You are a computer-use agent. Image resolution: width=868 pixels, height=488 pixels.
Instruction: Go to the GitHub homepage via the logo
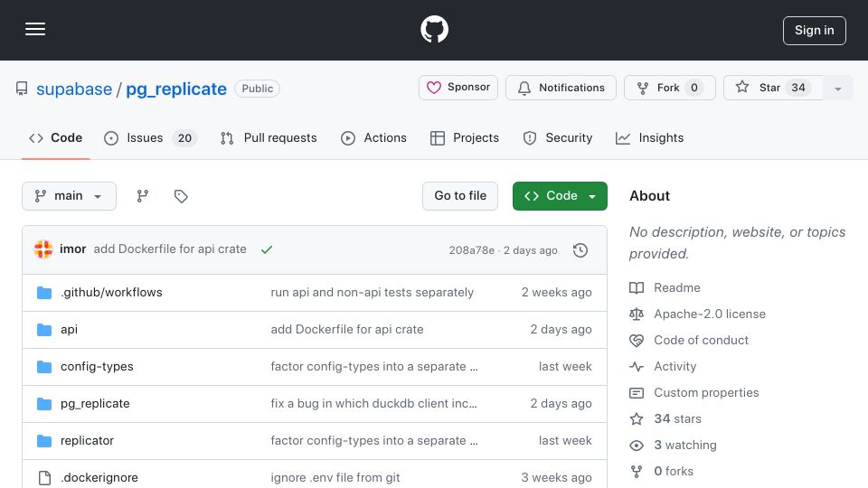coord(434,29)
